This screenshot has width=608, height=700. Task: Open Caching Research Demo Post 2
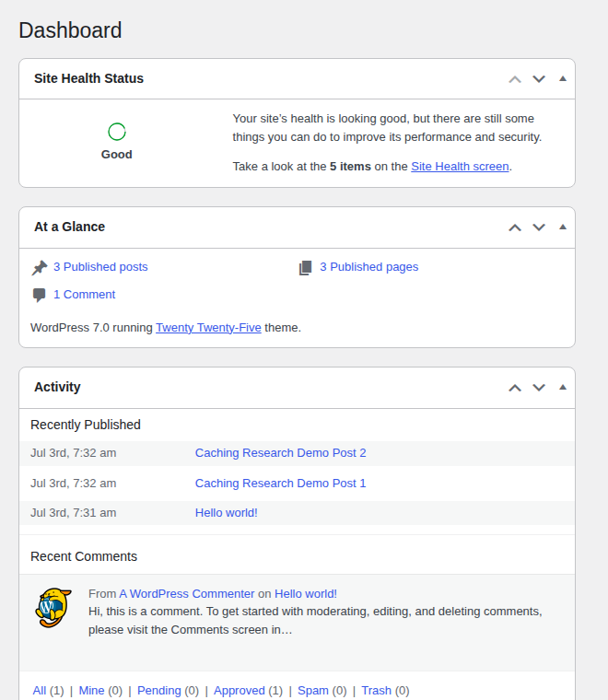pyautogui.click(x=280, y=453)
